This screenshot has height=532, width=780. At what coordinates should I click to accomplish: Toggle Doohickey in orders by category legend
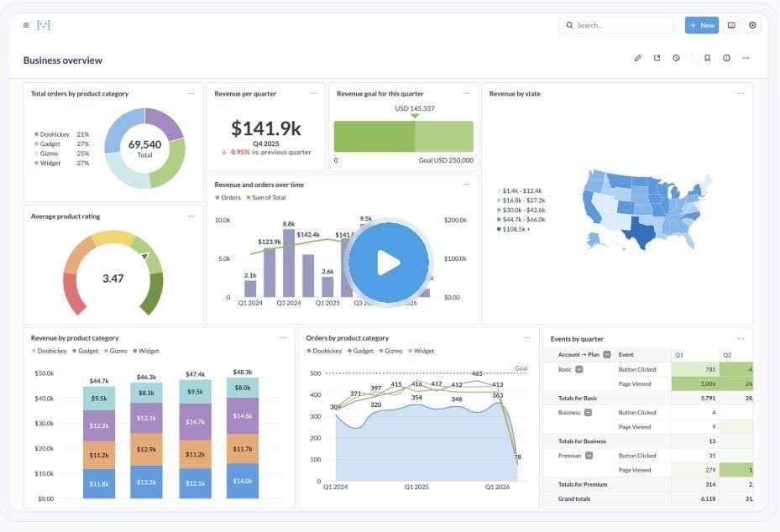point(324,351)
